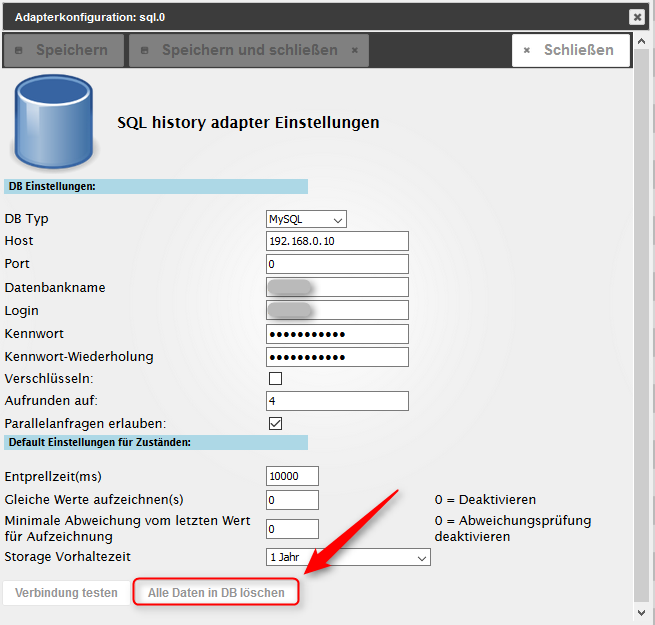This screenshot has height=625, width=655.
Task: Click the blue database cylinder icon
Action: 53,122
